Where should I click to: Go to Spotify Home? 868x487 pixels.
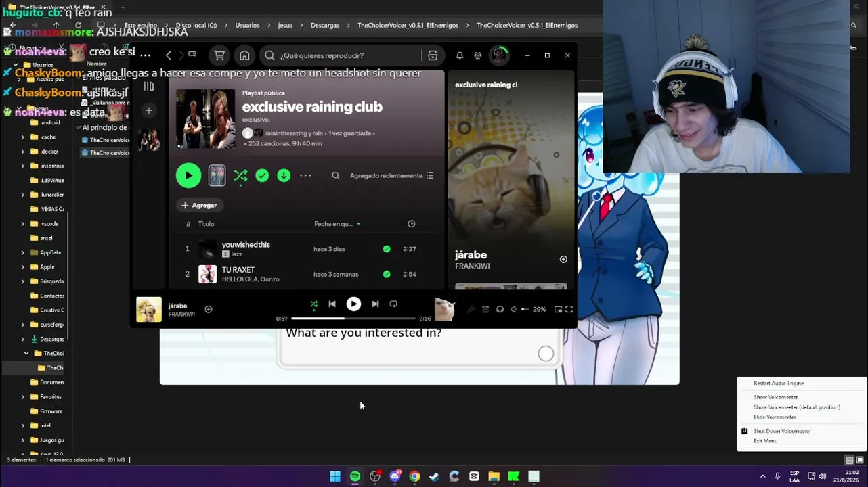[x=244, y=55]
